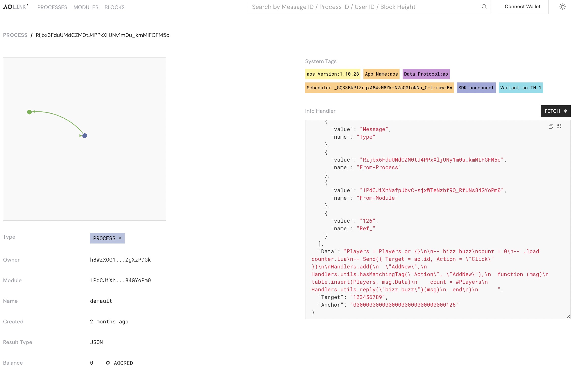Click the PROCESS breadcrumb link
The width and height of the screenshot is (588, 372).
[x=15, y=35]
